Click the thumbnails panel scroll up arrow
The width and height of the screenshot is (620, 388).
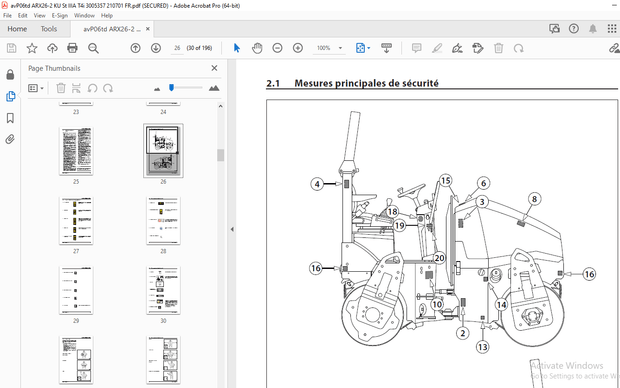pos(221,106)
